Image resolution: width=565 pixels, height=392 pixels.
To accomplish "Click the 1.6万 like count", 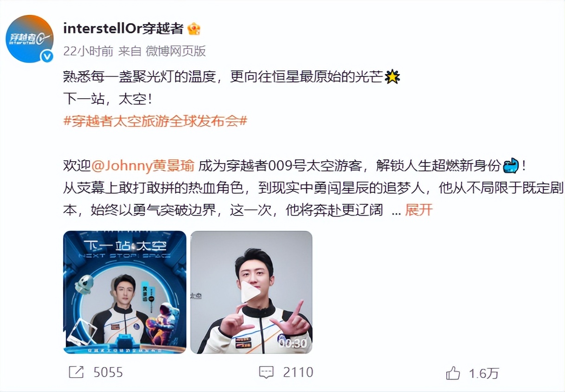I will tap(483, 373).
